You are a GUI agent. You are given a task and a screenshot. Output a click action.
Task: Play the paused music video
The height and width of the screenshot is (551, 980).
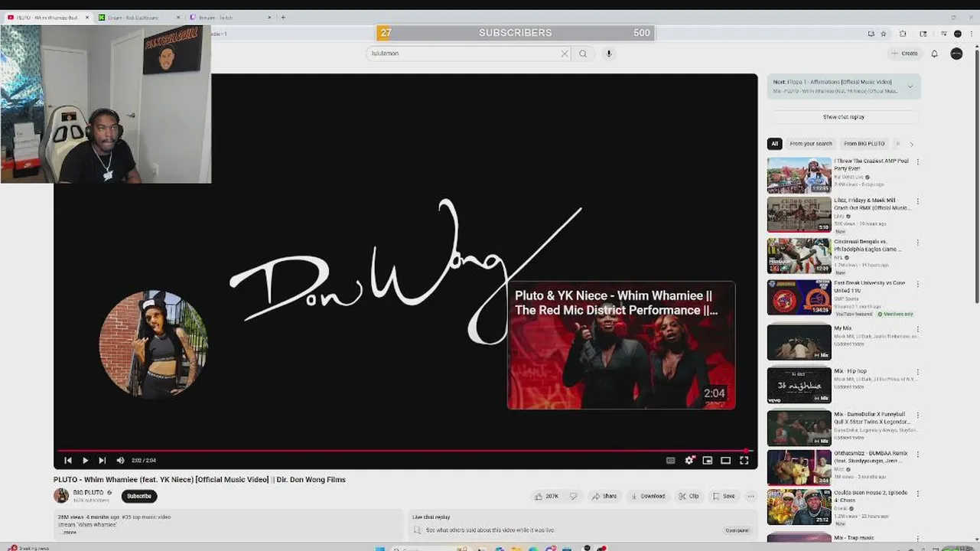click(x=85, y=460)
